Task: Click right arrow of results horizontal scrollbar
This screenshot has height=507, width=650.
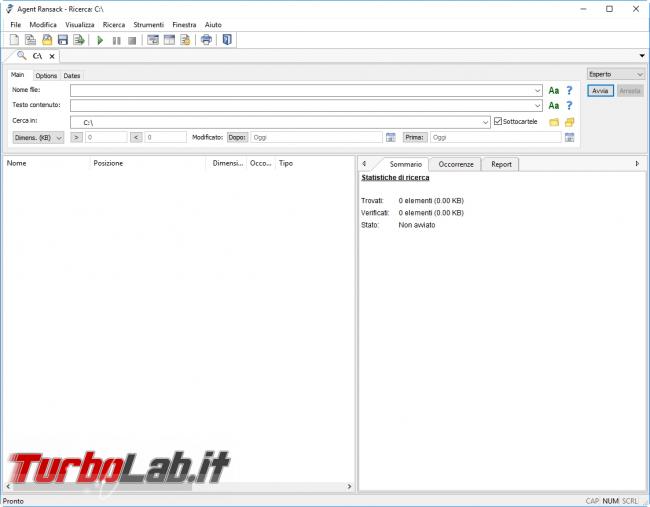Action: (349, 486)
